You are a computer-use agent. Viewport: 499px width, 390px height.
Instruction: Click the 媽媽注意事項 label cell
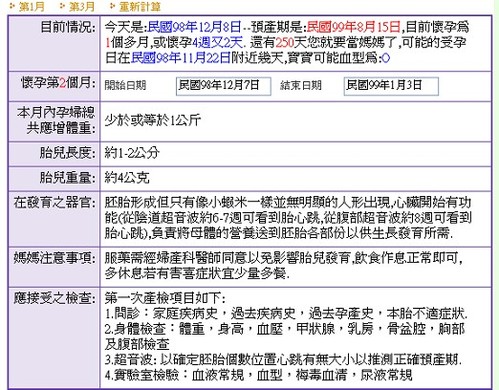click(54, 266)
